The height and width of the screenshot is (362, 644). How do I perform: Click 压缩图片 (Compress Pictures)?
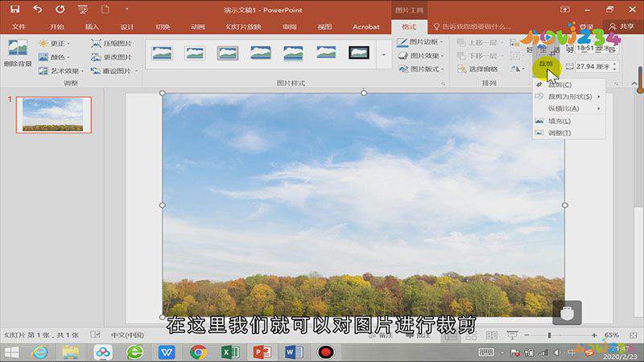tap(112, 43)
